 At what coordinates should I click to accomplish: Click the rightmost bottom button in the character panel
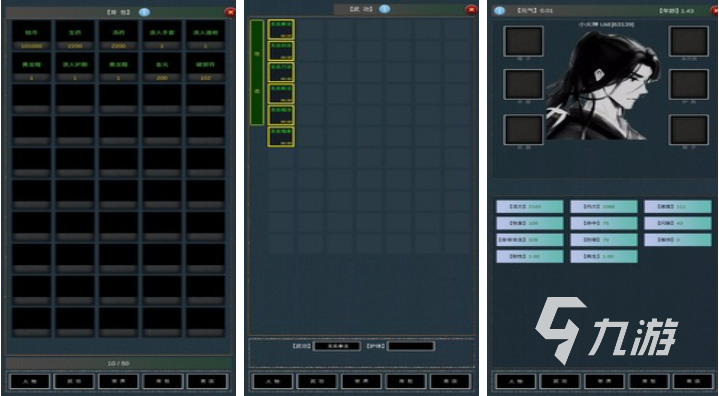693,381
